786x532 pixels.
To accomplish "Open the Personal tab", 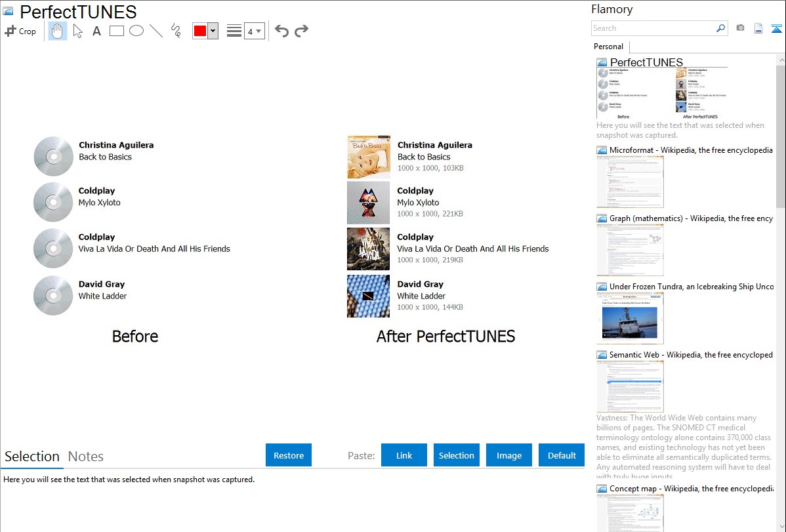I will (x=609, y=47).
